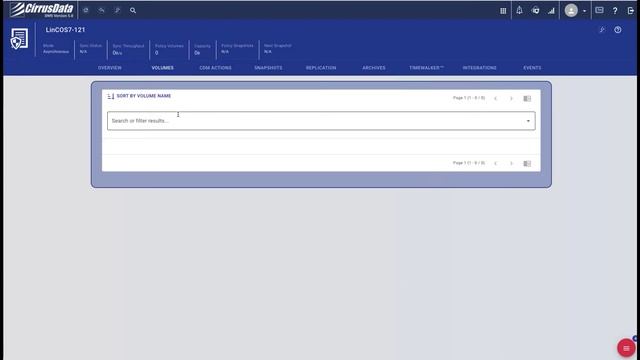Open the TimeWalker tab
Viewport: 640px width, 360px height.
[x=427, y=68]
